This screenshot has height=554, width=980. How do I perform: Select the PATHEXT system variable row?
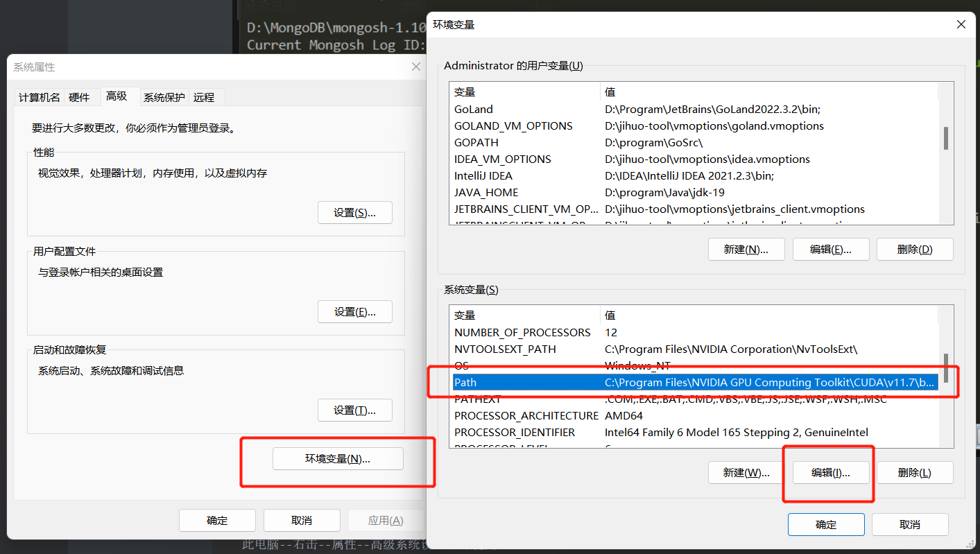tap(695, 399)
